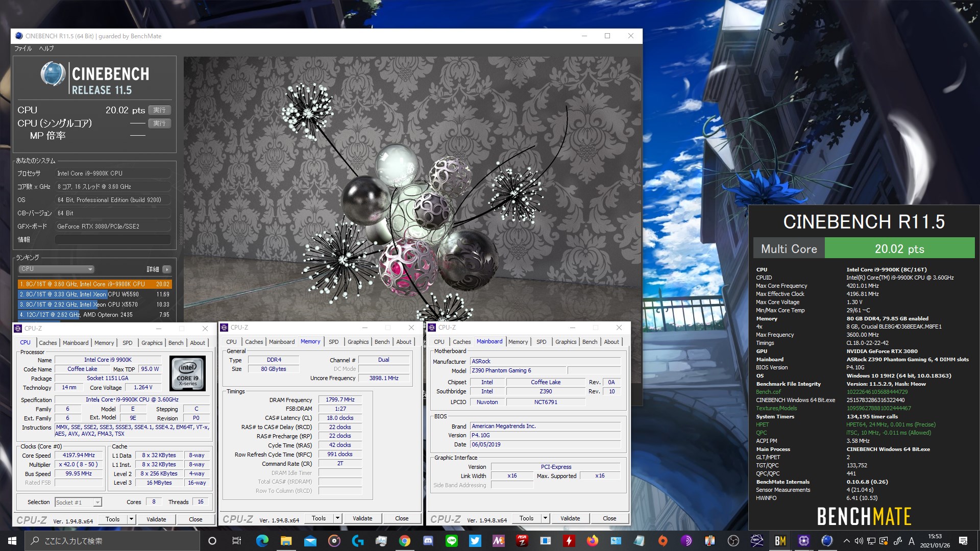This screenshot has height=551, width=980.
Task: Click the Textures/Models integrity entry
Action: (x=776, y=408)
